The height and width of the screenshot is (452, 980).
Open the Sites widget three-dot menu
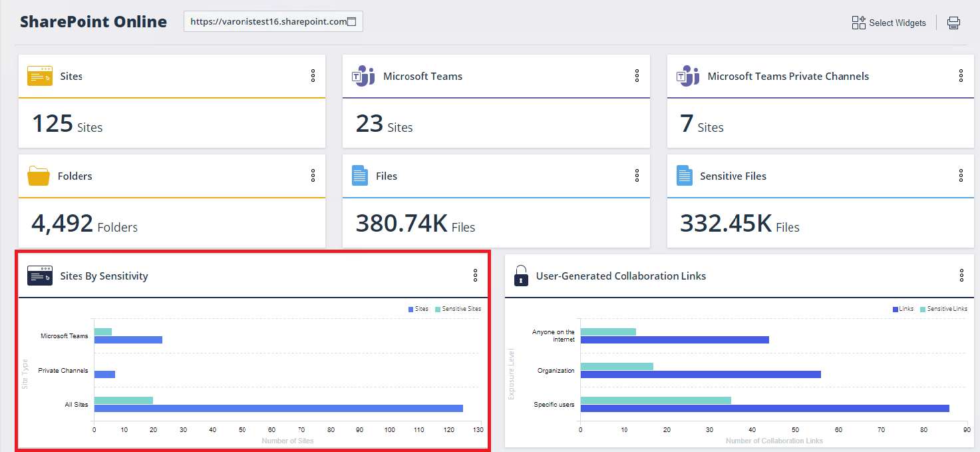click(x=313, y=76)
